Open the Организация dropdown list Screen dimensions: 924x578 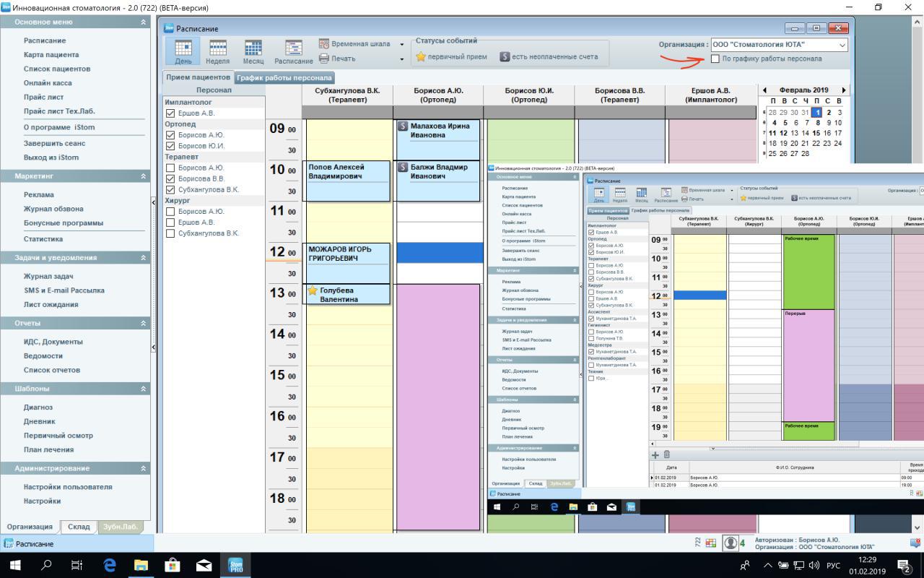842,45
